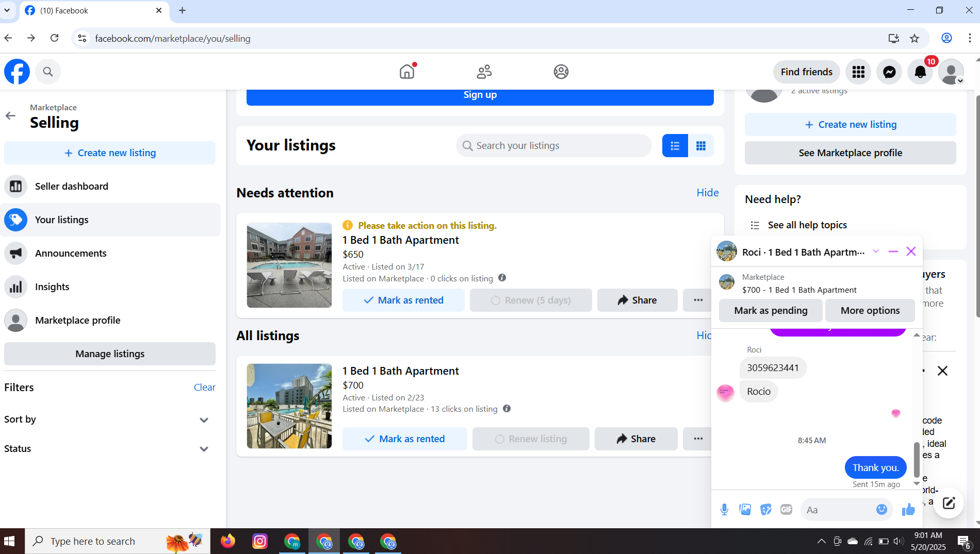Image resolution: width=980 pixels, height=554 pixels.
Task: Click See Marketplace profile button
Action: [x=851, y=153]
